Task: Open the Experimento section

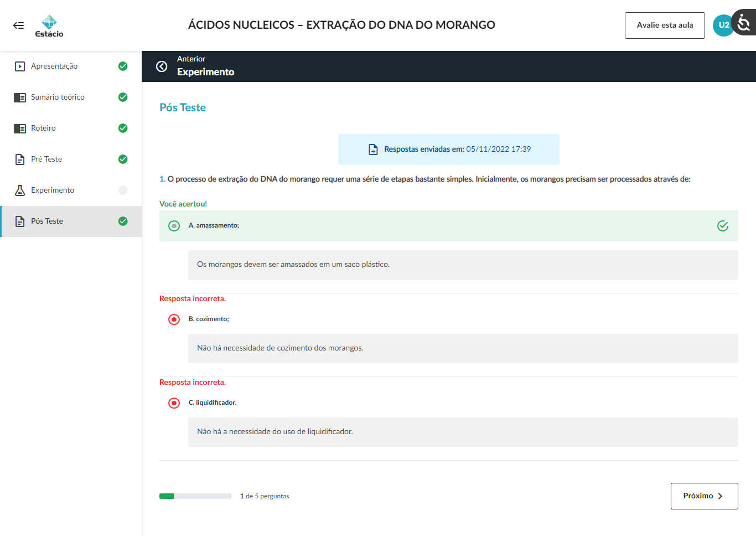Action: click(71, 190)
